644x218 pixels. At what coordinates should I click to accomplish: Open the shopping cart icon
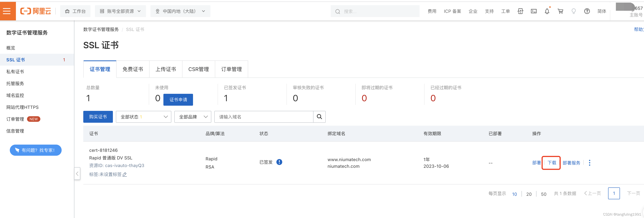[x=561, y=11]
